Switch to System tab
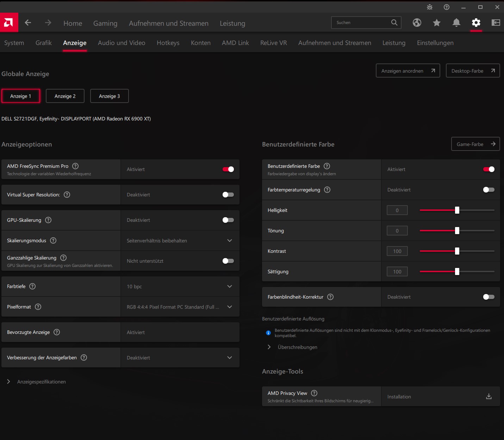 click(14, 43)
